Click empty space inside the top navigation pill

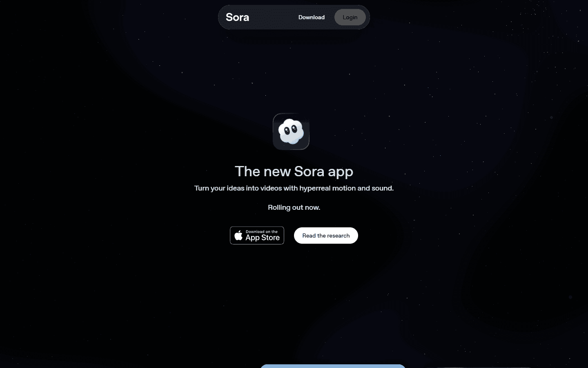[x=274, y=17]
